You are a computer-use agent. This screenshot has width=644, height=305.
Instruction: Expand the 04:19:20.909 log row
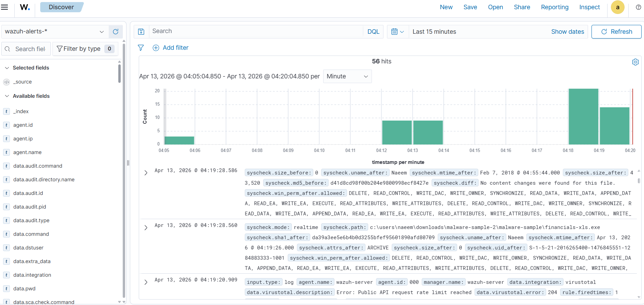click(146, 282)
